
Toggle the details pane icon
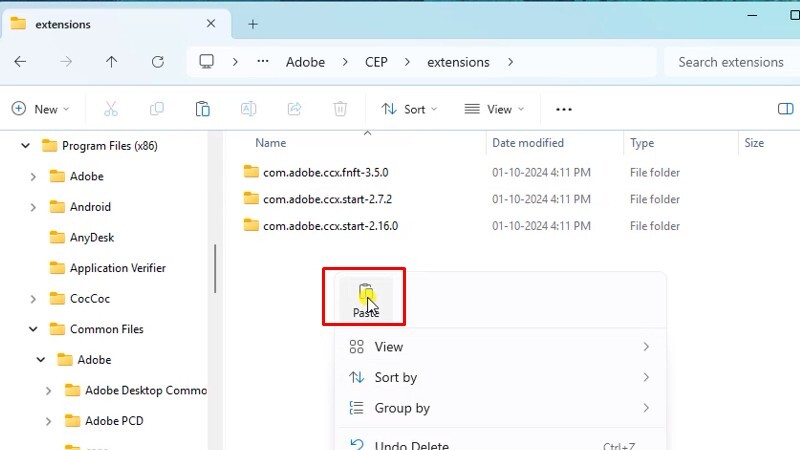click(786, 109)
